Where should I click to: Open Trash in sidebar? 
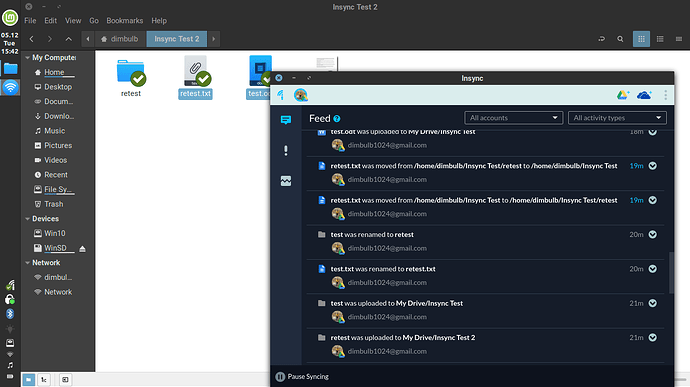(53, 204)
